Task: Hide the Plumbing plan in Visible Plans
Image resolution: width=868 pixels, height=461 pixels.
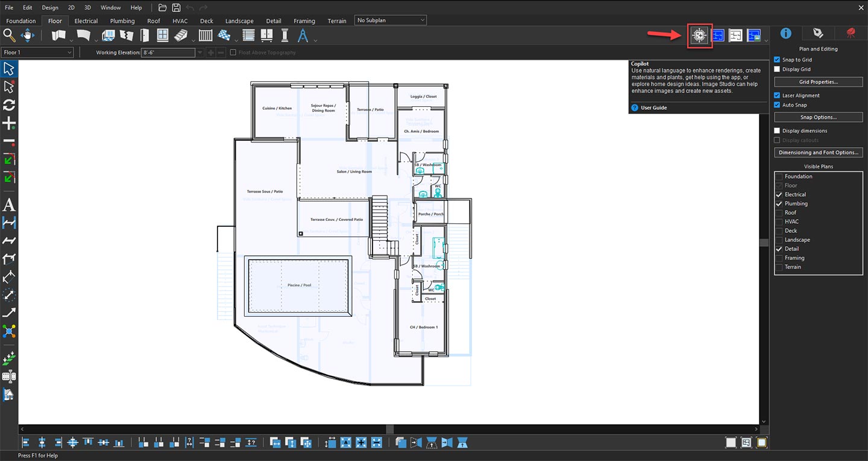Action: (779, 204)
